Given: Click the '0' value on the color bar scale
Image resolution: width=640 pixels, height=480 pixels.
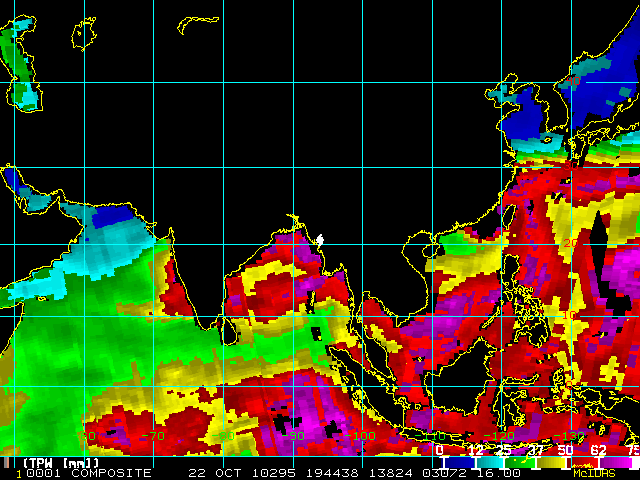Looking at the screenshot, I should tap(440, 450).
